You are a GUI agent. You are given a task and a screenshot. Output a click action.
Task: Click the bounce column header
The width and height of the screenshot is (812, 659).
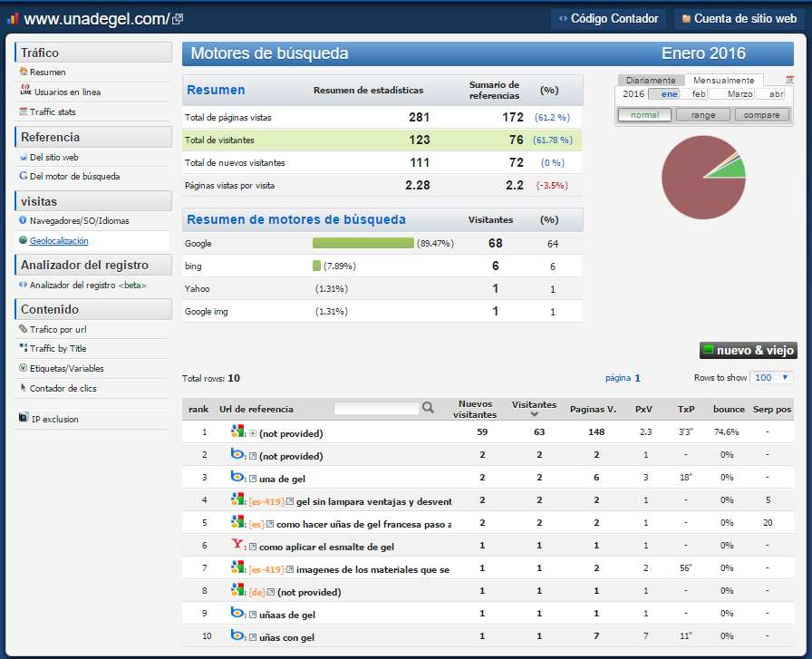(x=729, y=410)
